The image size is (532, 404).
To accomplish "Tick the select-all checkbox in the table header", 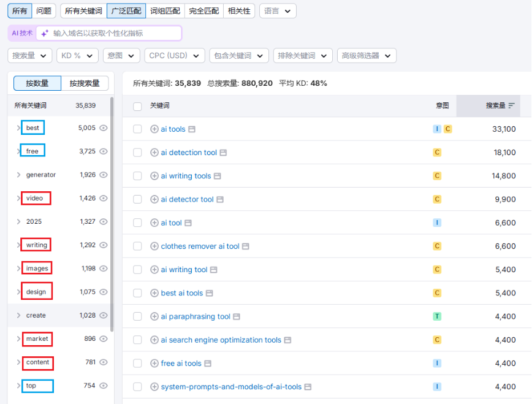I will (137, 106).
